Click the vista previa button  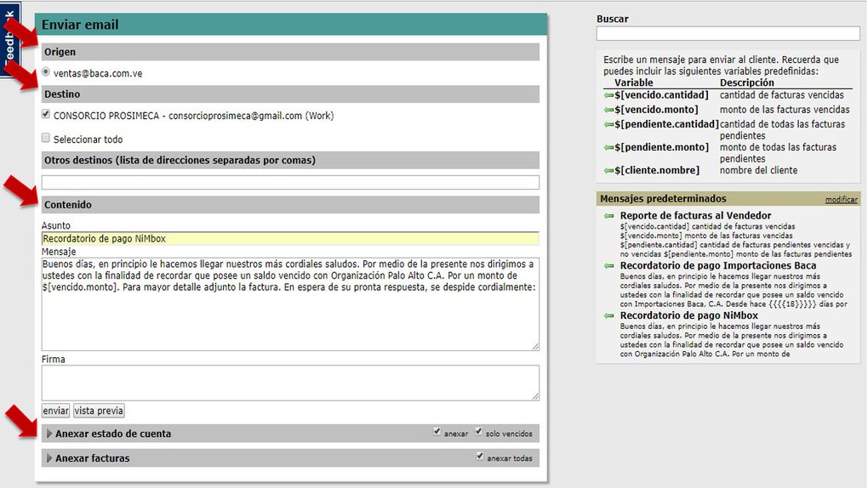tap(99, 411)
